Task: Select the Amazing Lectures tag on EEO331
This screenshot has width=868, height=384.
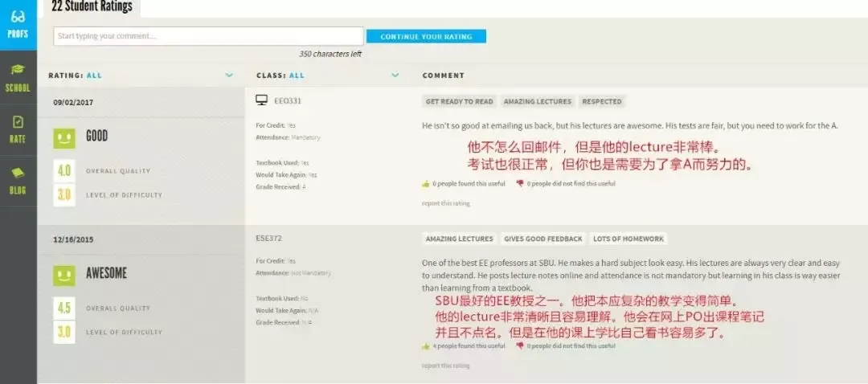Action: (537, 102)
